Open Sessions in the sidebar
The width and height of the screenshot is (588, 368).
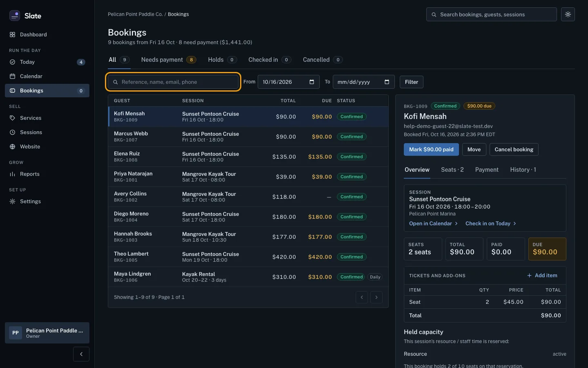47,132
